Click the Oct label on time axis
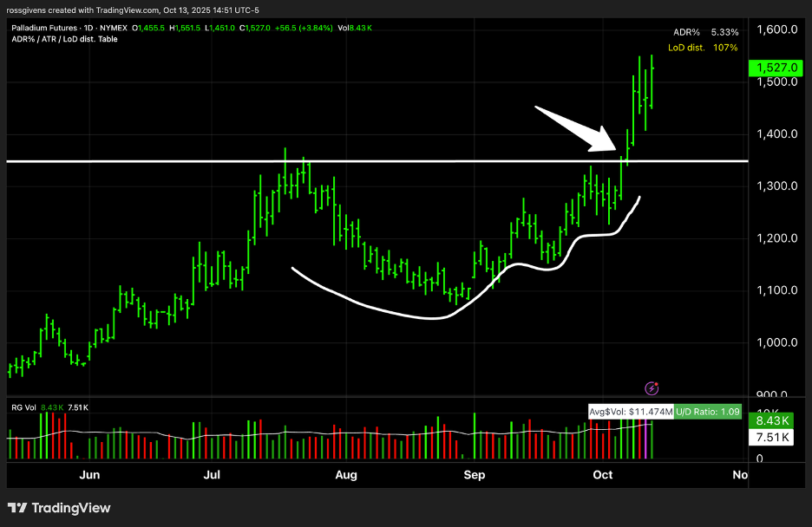 click(x=601, y=475)
